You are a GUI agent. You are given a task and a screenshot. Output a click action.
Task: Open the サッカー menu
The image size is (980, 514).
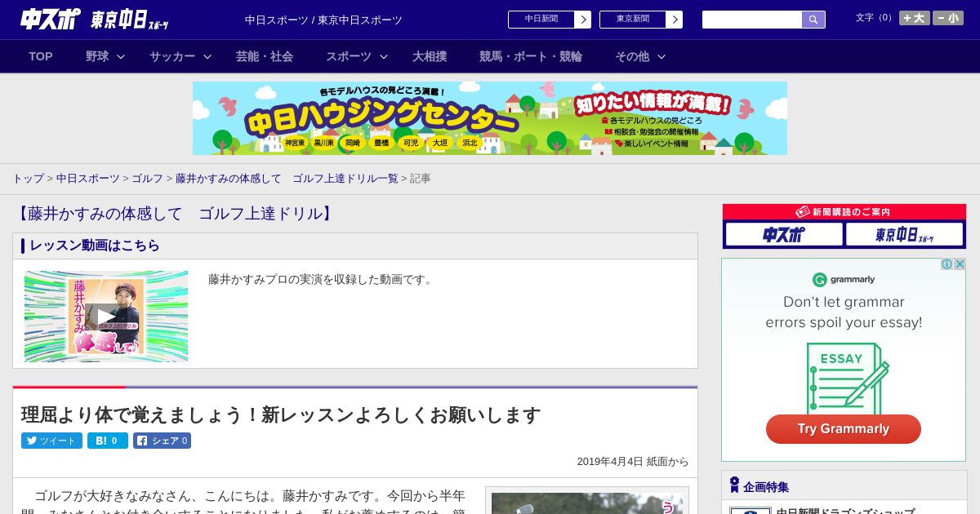tap(172, 56)
